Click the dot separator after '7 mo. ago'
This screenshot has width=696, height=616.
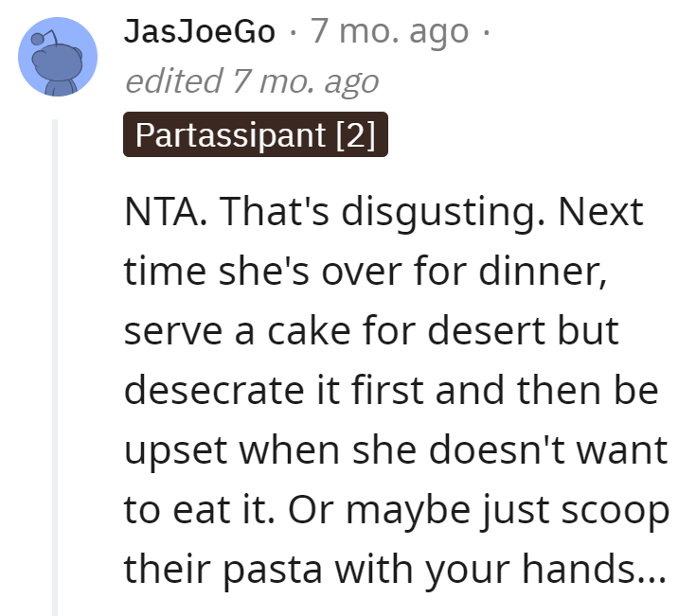coord(487,33)
